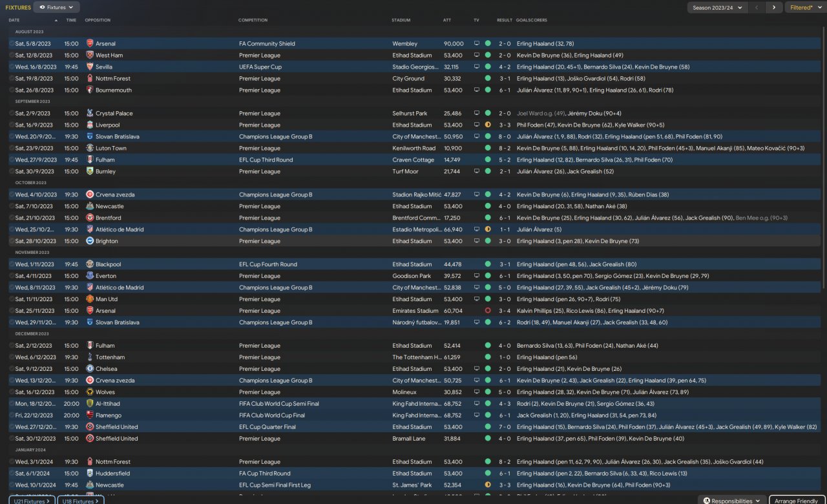This screenshot has height=504, width=827.
Task: Sort by the Att column header
Action: pos(447,20)
